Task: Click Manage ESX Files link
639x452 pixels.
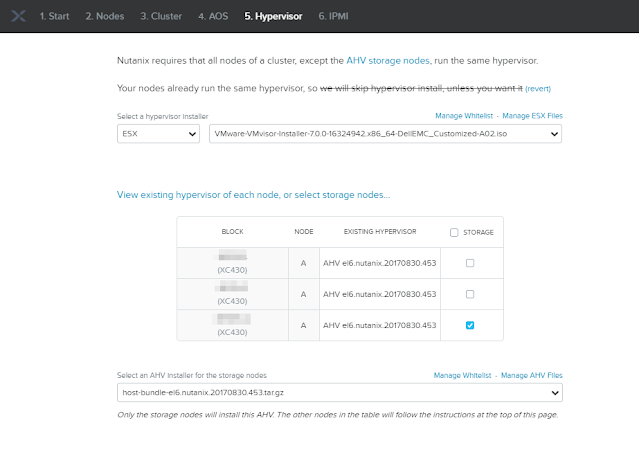Action: [532, 117]
